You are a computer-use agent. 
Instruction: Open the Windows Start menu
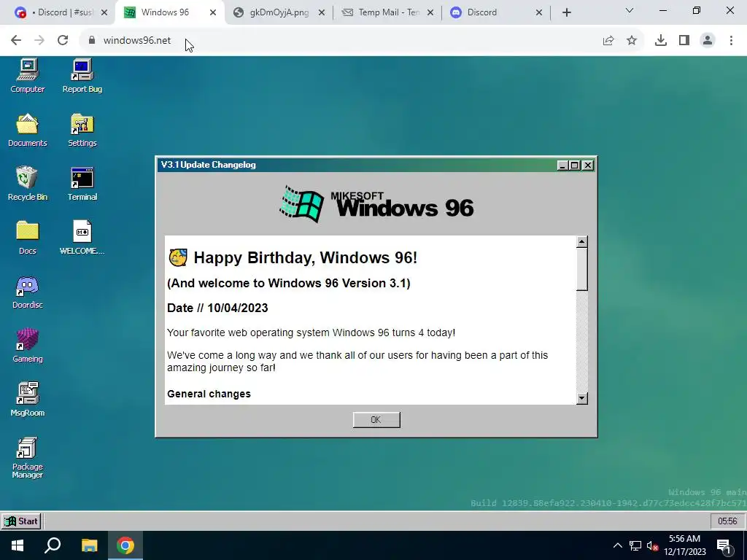pos(18,545)
